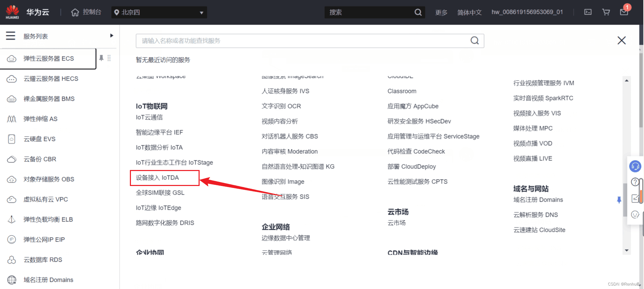Expand the 服务列表 arrow
This screenshot has height=289, width=644.
pyautogui.click(x=112, y=36)
